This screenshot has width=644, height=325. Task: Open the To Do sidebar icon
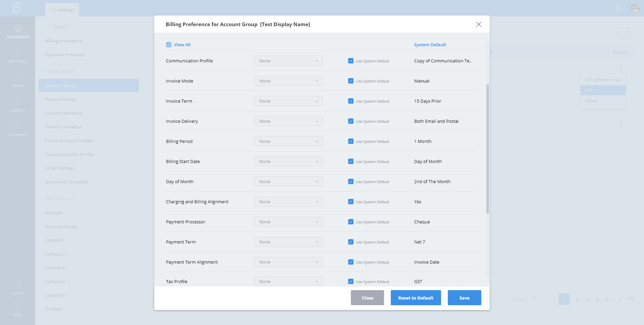click(x=18, y=284)
